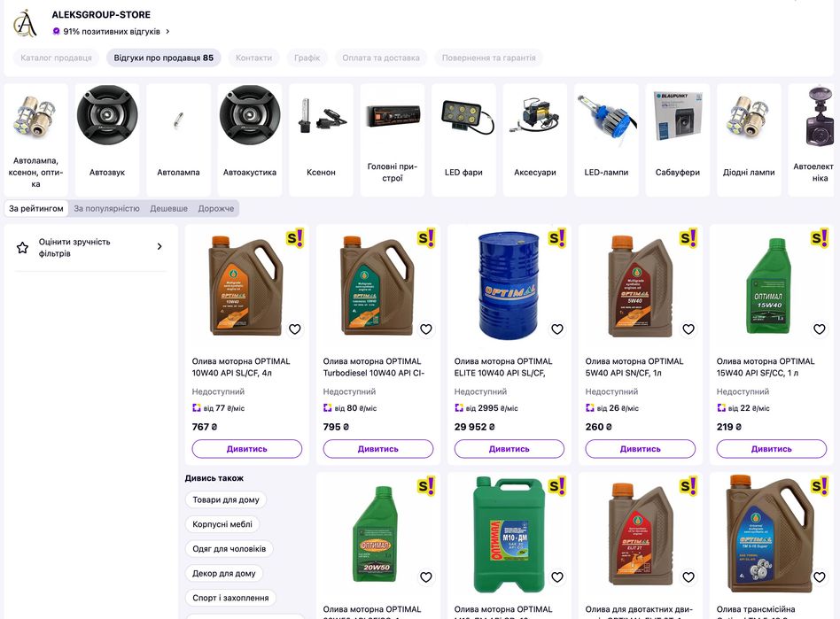Click installment icon beside від 26 ₴/міс
This screenshot has width=840, height=619.
[x=590, y=408]
